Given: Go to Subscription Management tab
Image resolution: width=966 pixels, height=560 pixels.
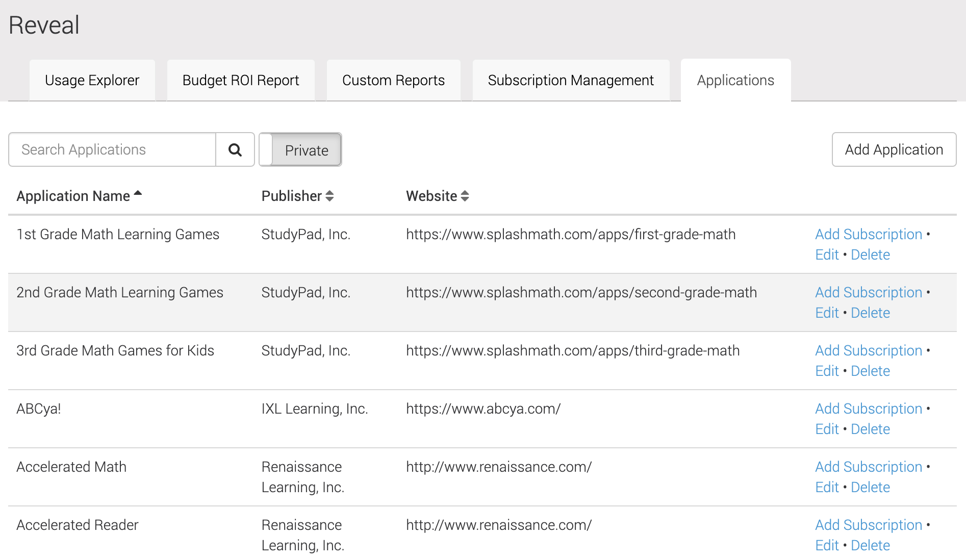Looking at the screenshot, I should pyautogui.click(x=571, y=80).
